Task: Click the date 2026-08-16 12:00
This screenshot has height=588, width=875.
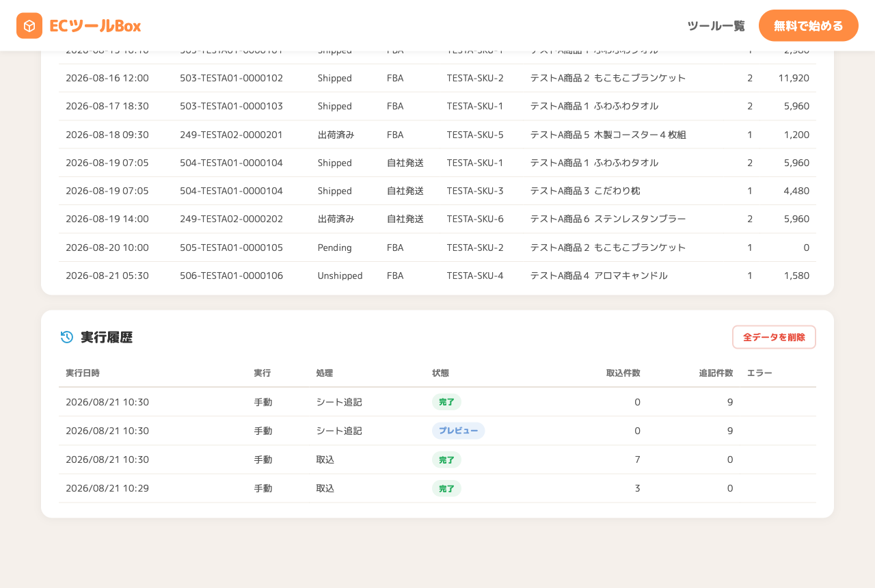Action: click(x=107, y=78)
